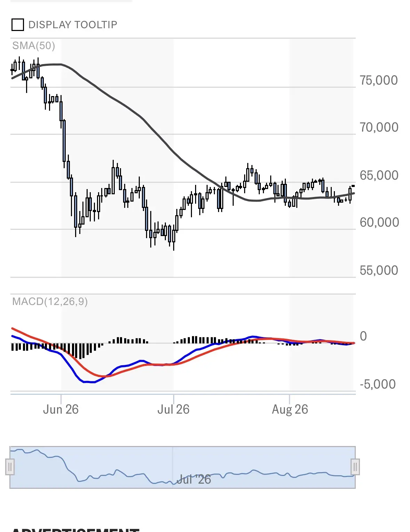The height and width of the screenshot is (532, 410).
Task: Click the MACD -5,000 axis label
Action: pyautogui.click(x=378, y=384)
